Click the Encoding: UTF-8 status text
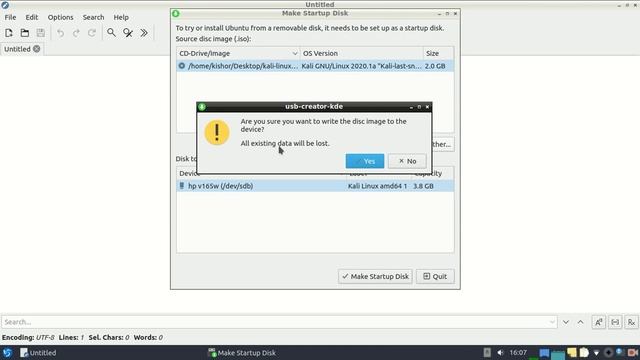 click(28, 338)
